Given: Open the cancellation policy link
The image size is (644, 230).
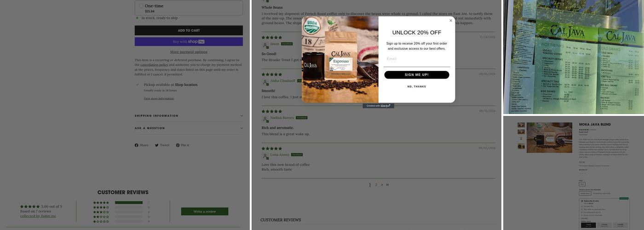Looking at the screenshot, I should (x=154, y=65).
